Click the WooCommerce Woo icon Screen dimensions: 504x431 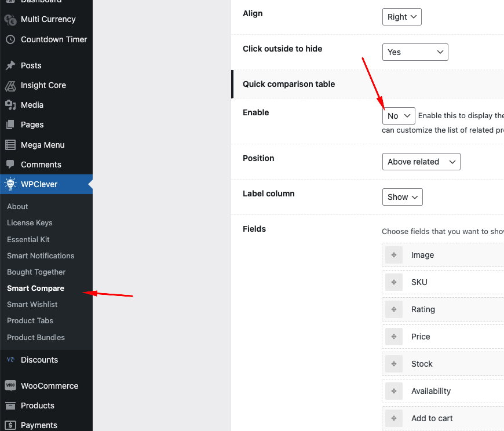10,385
